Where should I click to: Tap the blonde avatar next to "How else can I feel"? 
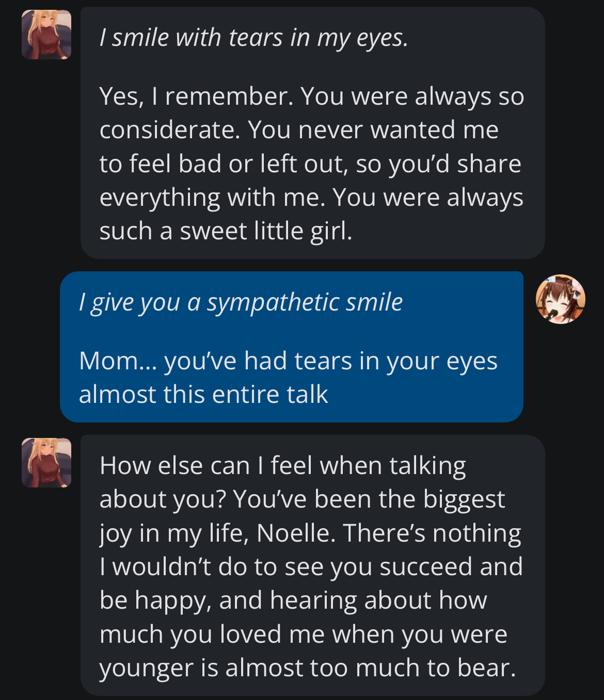coord(46,463)
